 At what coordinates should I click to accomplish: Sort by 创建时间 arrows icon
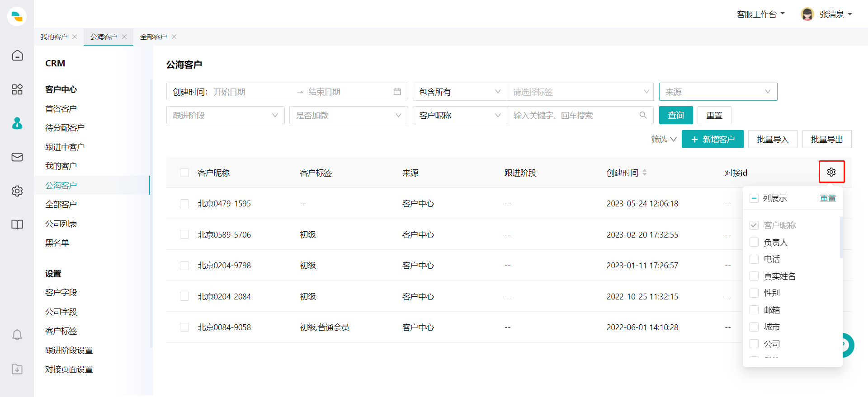click(x=645, y=173)
